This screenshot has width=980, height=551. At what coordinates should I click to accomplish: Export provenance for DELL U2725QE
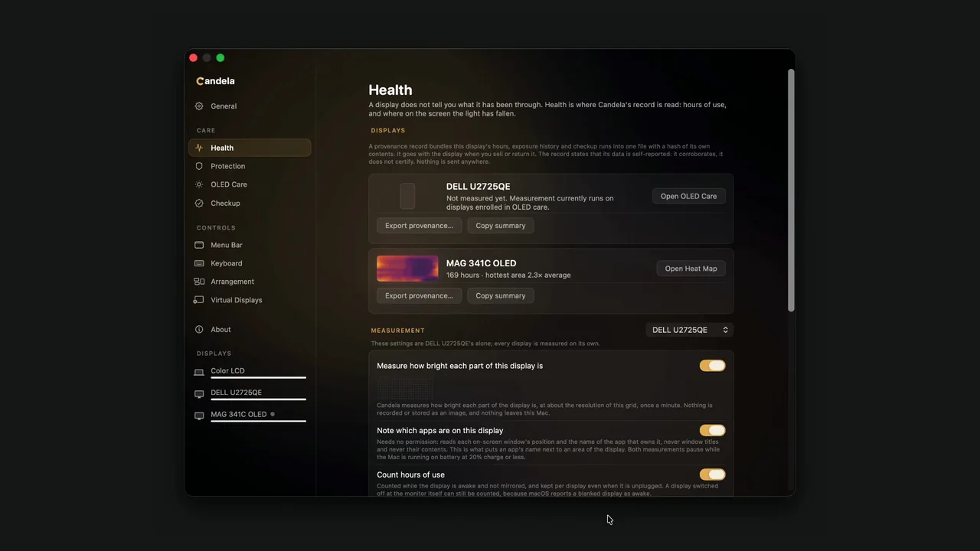(419, 226)
